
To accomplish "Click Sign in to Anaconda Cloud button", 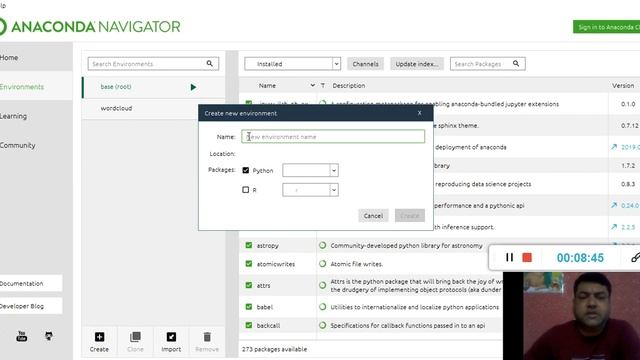I will click(607, 27).
